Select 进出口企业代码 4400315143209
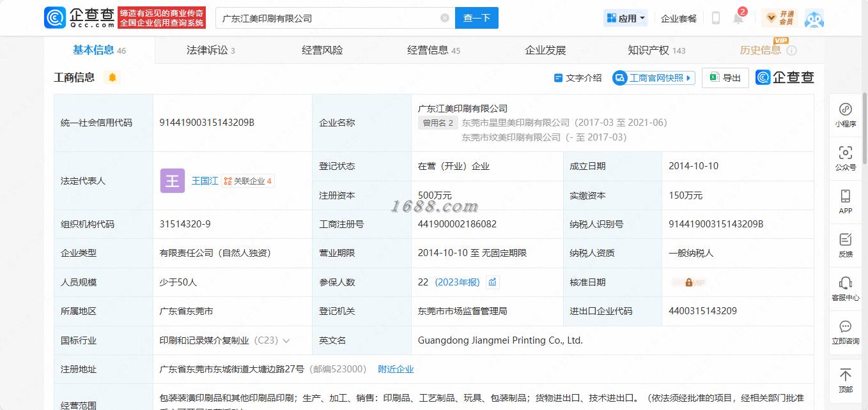Screen dimensions: 868x410 tap(702, 311)
